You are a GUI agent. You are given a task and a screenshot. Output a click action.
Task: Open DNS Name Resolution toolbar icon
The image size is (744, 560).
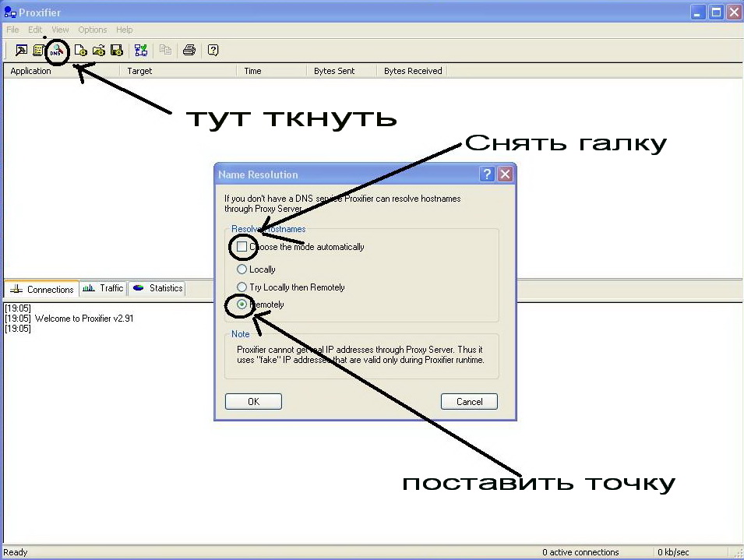tap(56, 51)
